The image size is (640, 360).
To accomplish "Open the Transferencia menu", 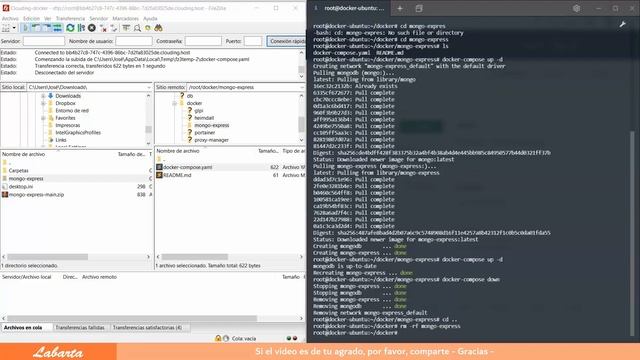I will [x=70, y=18].
